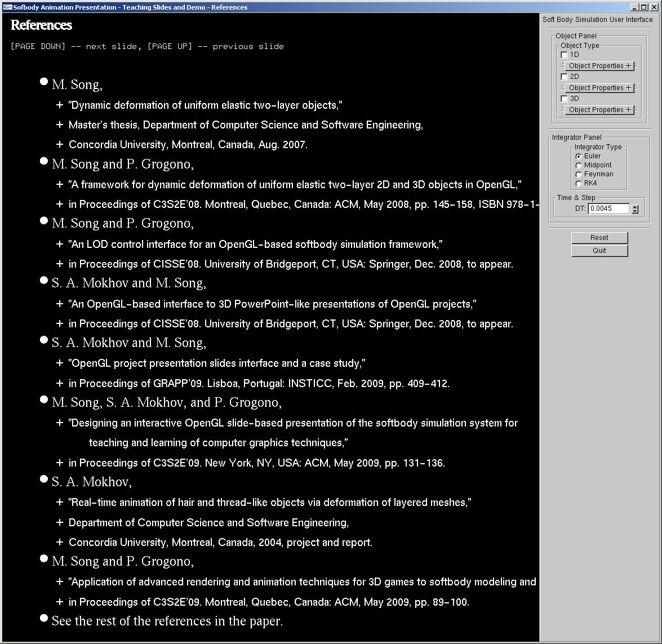Click the 'pp. 89-100' proceedings line

click(x=269, y=602)
